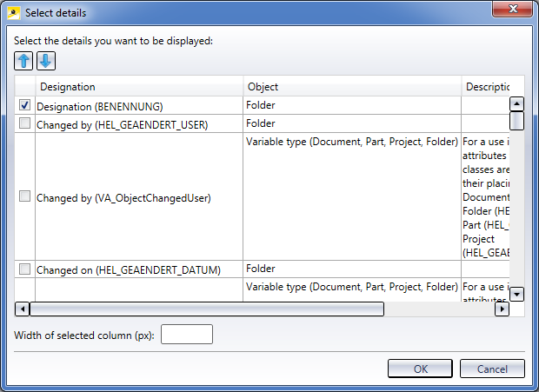Screen dimensions: 539x392
Task: Click the width of selected column field
Action: [x=186, y=335]
